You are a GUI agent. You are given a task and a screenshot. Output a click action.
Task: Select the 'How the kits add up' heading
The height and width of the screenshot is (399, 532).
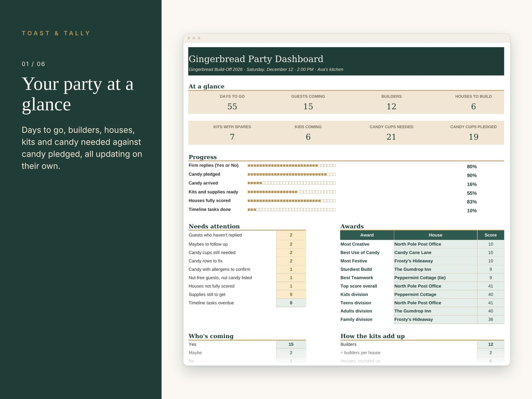click(372, 336)
